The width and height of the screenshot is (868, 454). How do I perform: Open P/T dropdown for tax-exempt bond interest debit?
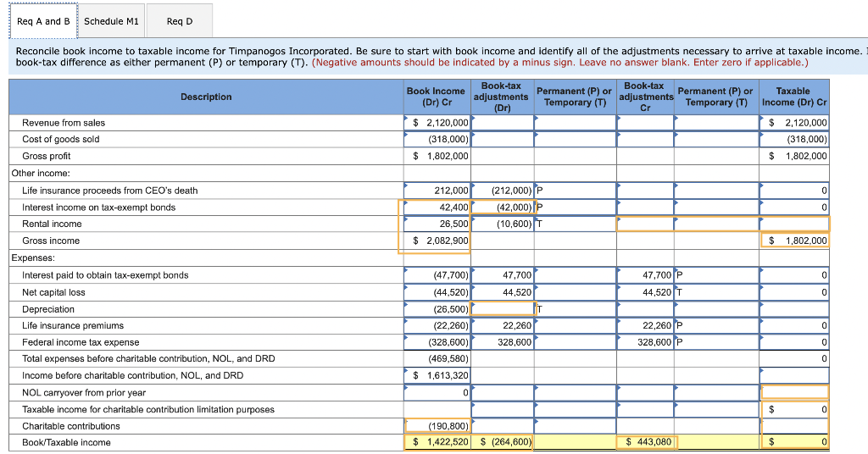[x=576, y=208]
